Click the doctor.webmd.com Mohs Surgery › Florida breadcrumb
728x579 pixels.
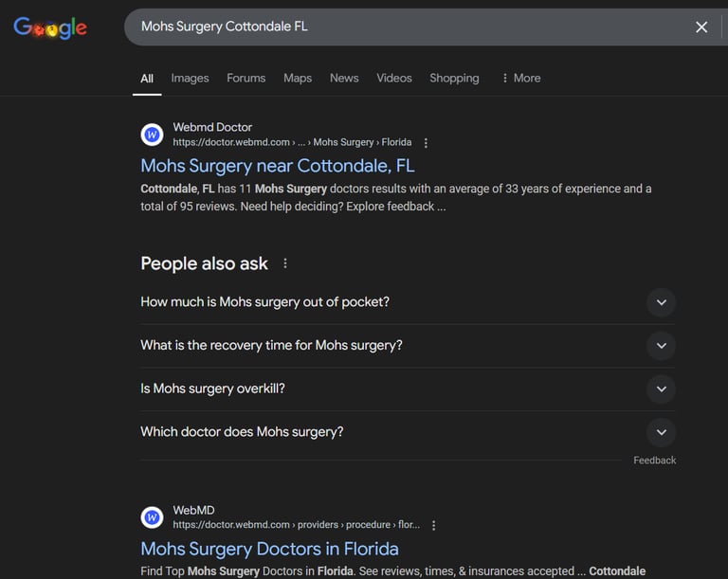pos(292,142)
